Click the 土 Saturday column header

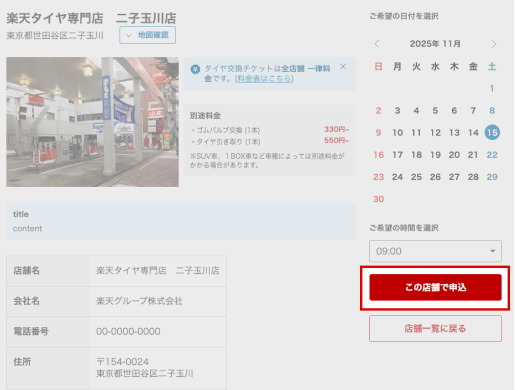point(492,67)
